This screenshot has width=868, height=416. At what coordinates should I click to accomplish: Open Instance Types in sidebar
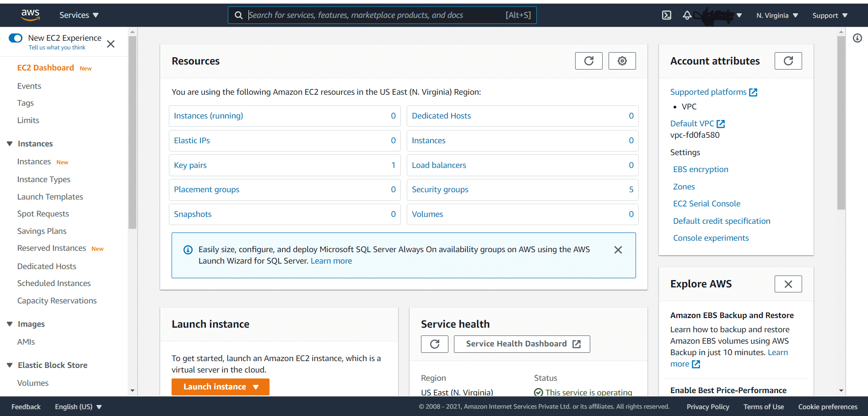[44, 179]
